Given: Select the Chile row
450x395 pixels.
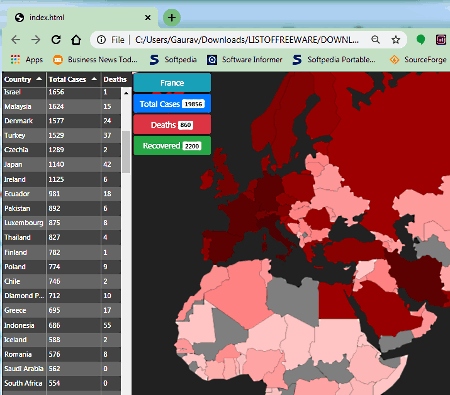Looking at the screenshot, I should (x=62, y=281).
